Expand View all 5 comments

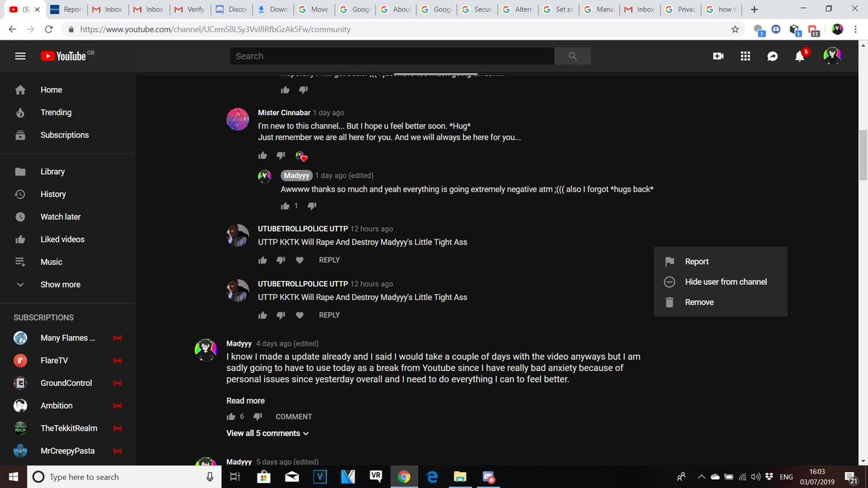pyautogui.click(x=268, y=433)
